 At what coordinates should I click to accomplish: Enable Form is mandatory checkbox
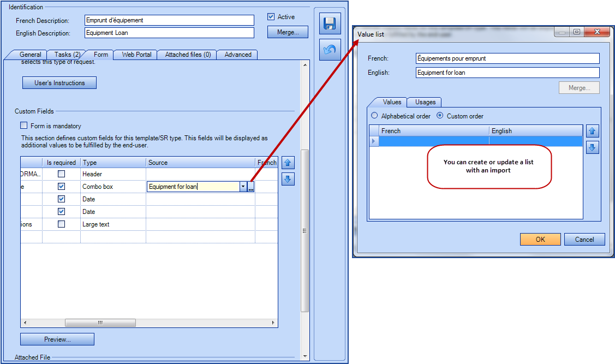coord(24,126)
